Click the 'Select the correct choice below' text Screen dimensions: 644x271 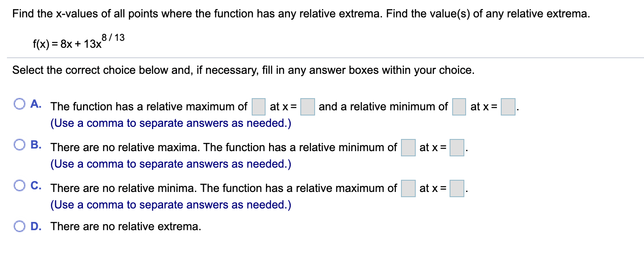[243, 70]
